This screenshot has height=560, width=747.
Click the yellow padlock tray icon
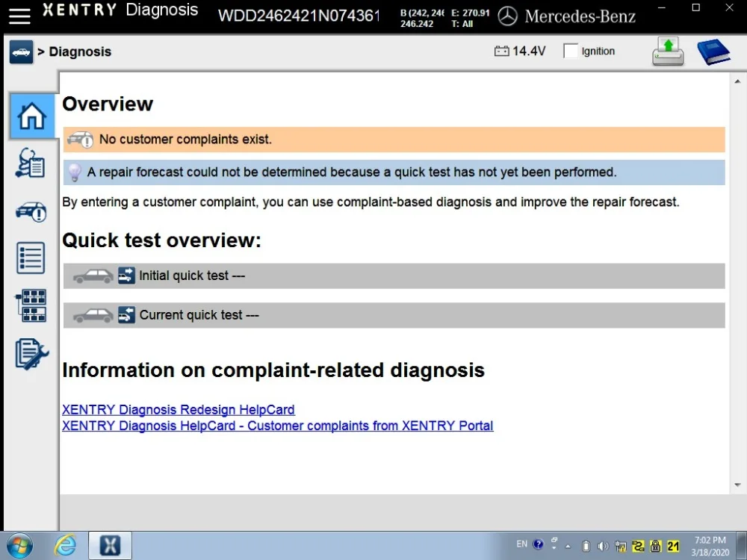[x=656, y=547]
